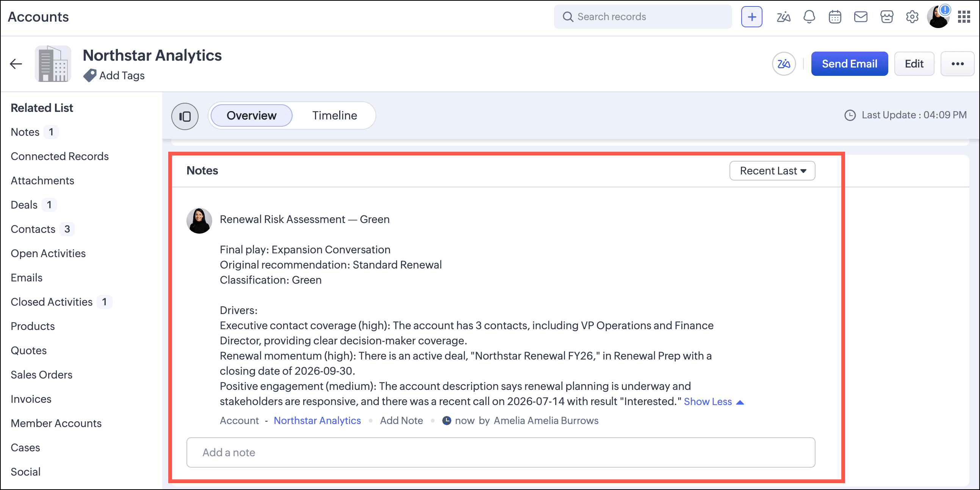The height and width of the screenshot is (490, 980).
Task: Click the Add Tags tag icon
Action: (90, 75)
